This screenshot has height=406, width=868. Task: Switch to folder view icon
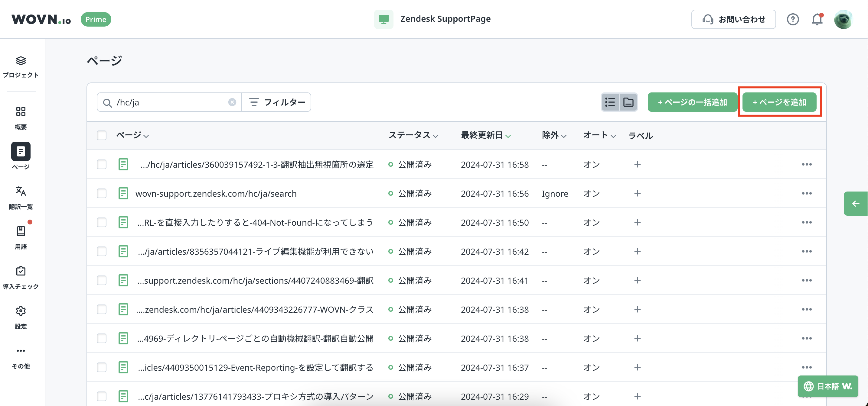click(x=628, y=102)
